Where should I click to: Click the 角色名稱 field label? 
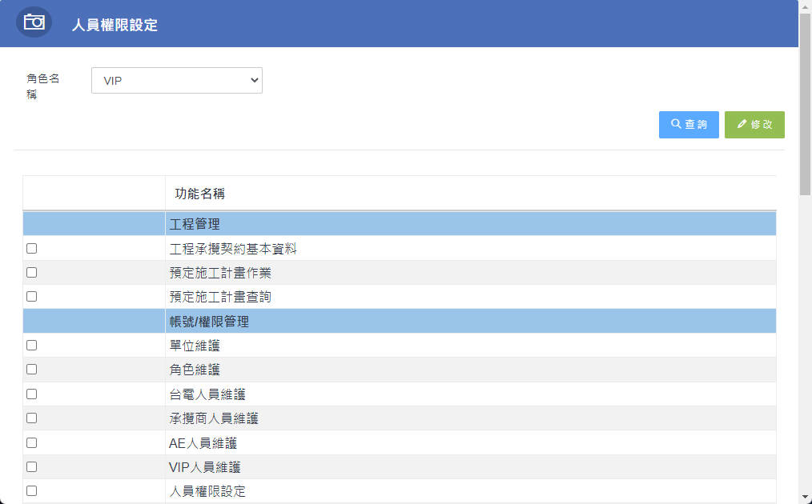point(43,86)
